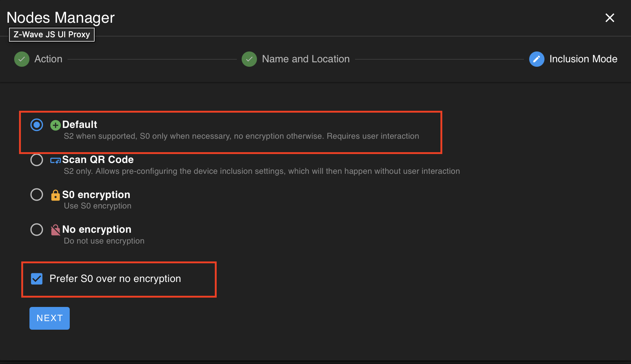Image resolution: width=631 pixels, height=364 pixels.
Task: Click the yellow padlock icon for S0 encryption
Action: [55, 195]
